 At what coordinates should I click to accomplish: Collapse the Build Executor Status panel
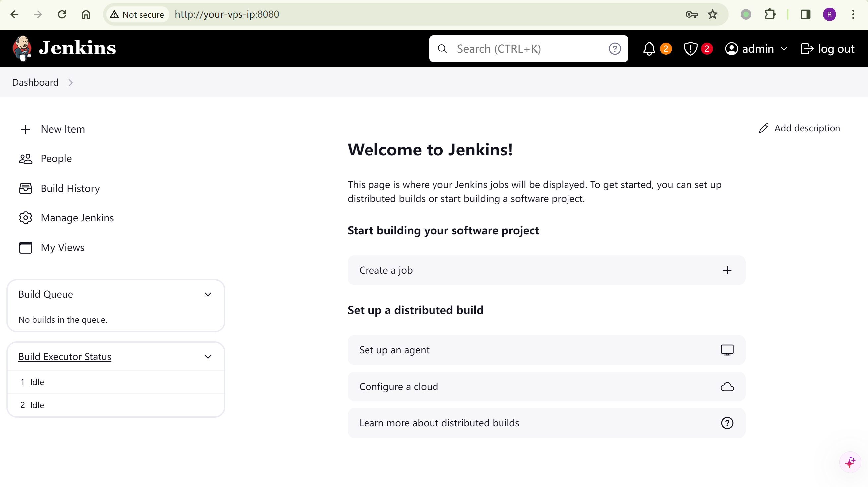coord(208,357)
